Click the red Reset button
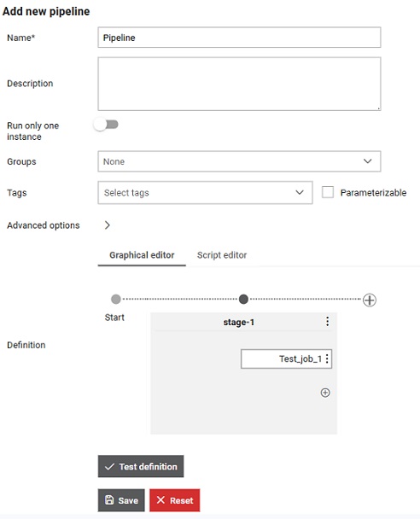Screen dimensions: 420x519 coord(174,500)
